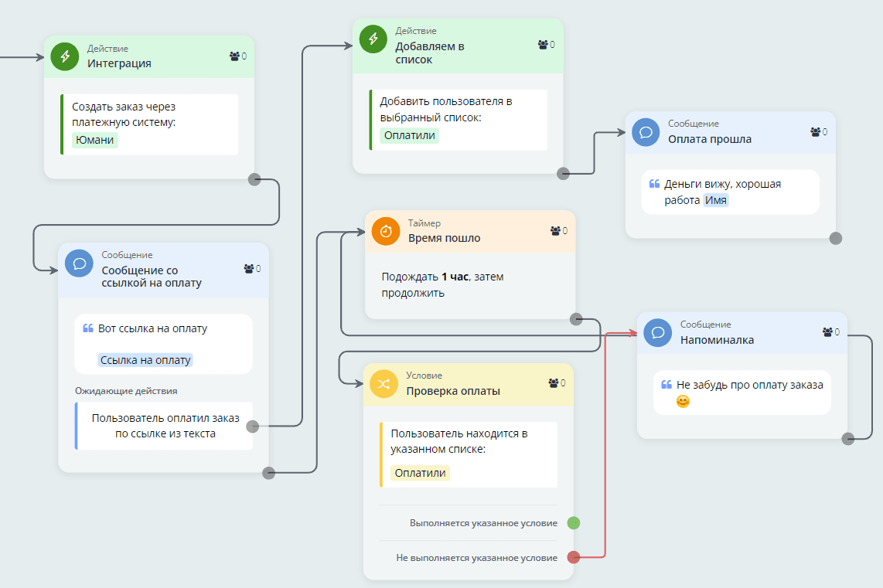Click the red output connector for unfulfilled condition
This screenshot has height=588, width=883.
click(x=573, y=557)
